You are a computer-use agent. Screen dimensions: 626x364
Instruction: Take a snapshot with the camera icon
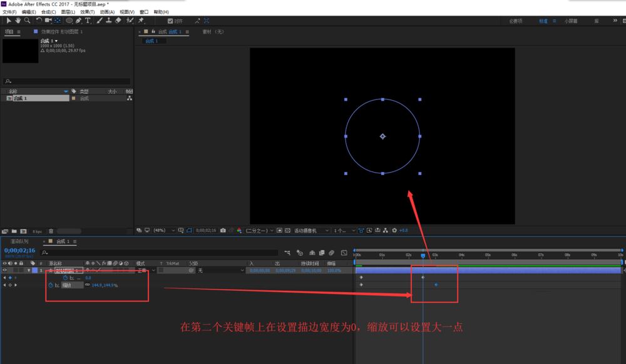tap(223, 230)
